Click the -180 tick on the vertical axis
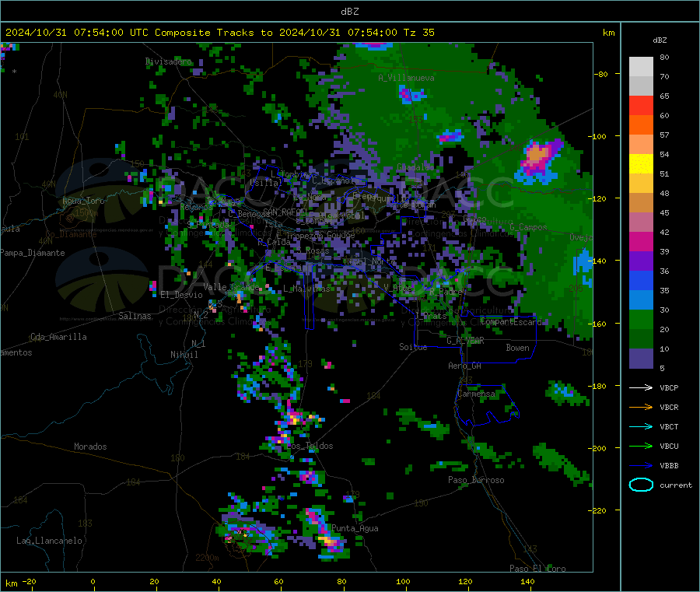 597,386
